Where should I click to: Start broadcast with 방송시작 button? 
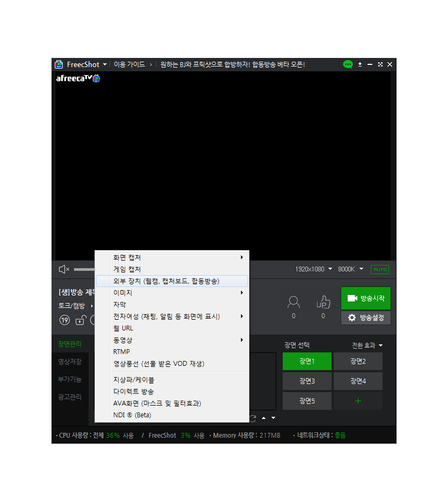point(366,298)
